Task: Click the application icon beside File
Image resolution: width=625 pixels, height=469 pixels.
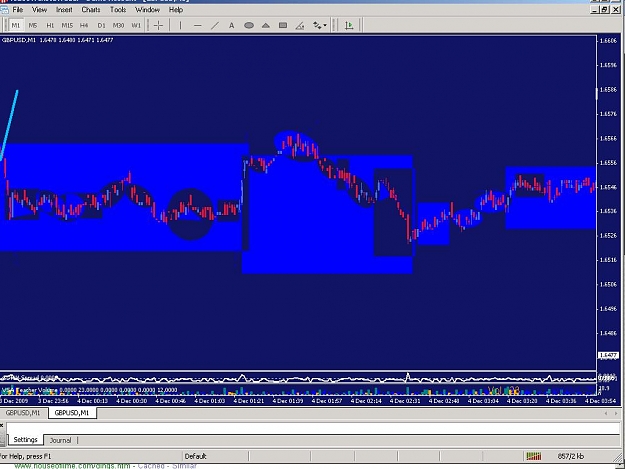Action: click(4, 10)
